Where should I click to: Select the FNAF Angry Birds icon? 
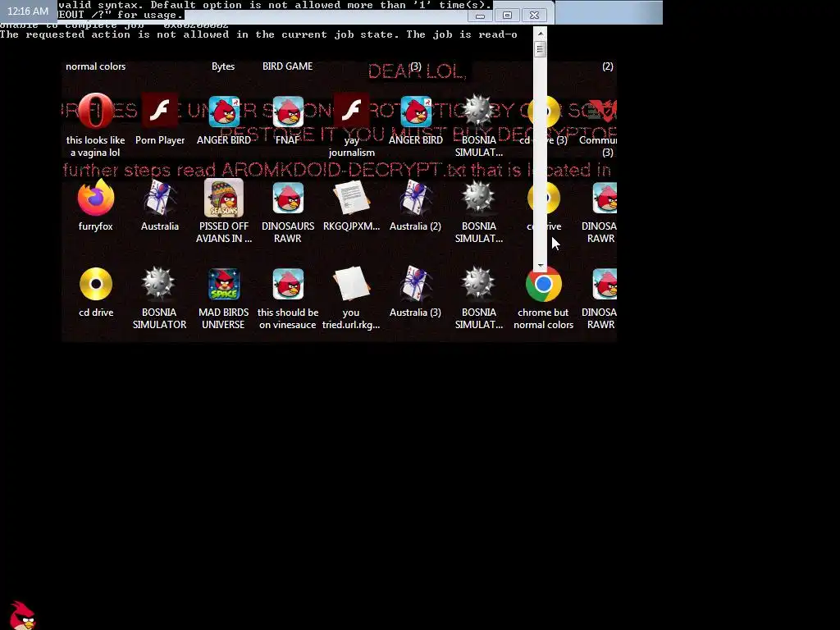(x=288, y=112)
